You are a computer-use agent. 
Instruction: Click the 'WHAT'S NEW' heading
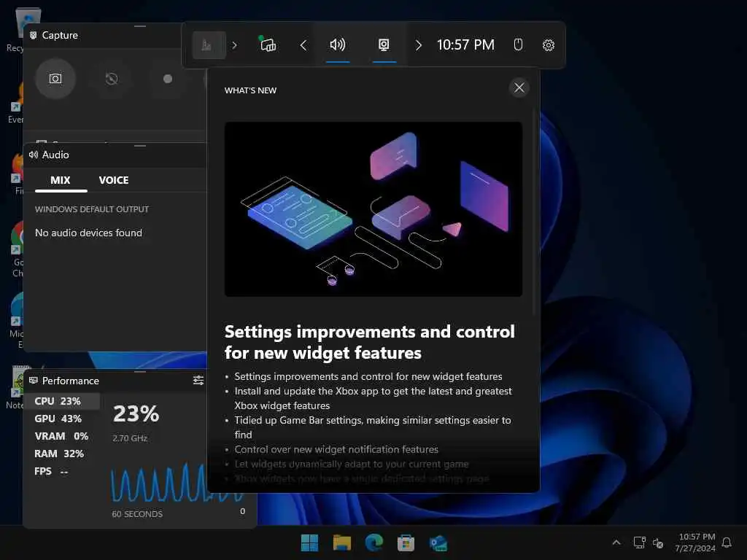pyautogui.click(x=250, y=90)
